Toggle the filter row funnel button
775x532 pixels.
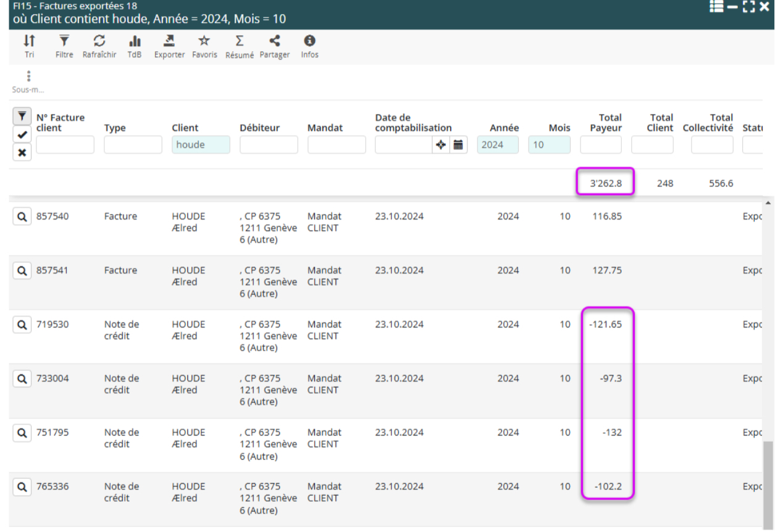[x=22, y=116]
